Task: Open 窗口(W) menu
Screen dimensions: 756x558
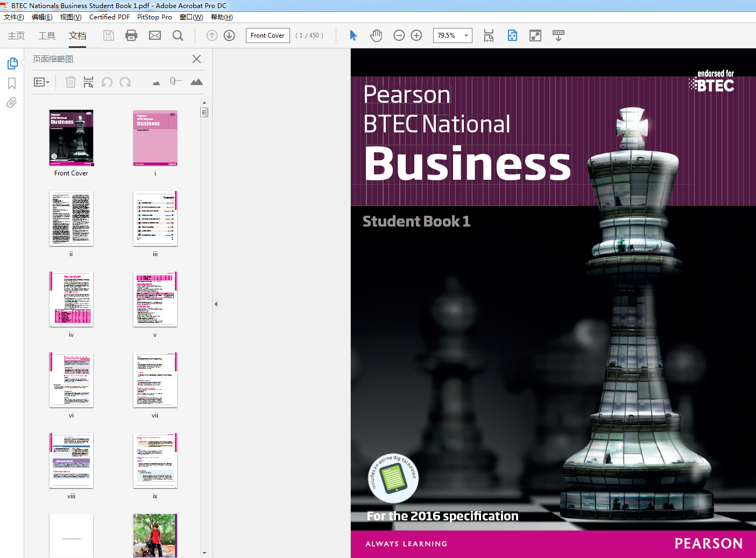Action: click(191, 17)
